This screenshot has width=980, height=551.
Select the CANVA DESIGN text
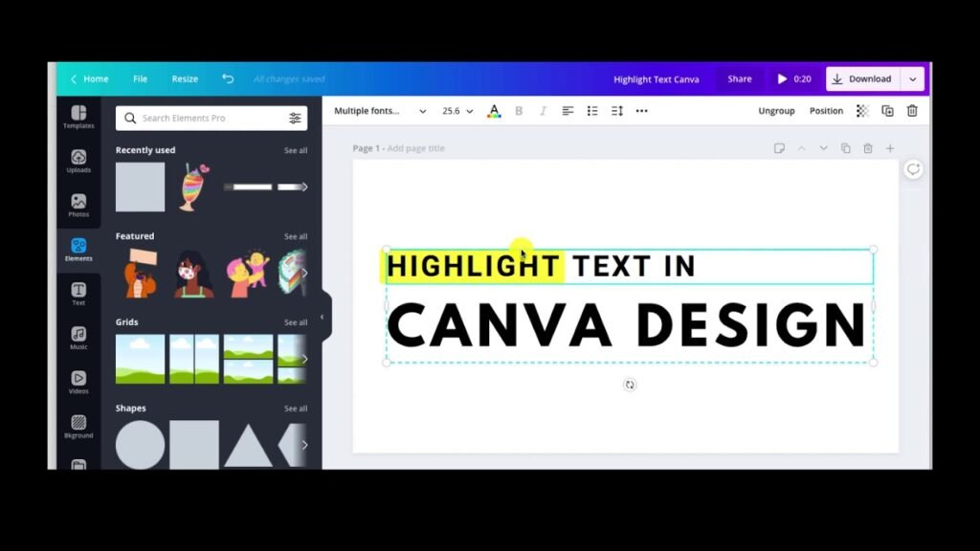[x=627, y=325]
